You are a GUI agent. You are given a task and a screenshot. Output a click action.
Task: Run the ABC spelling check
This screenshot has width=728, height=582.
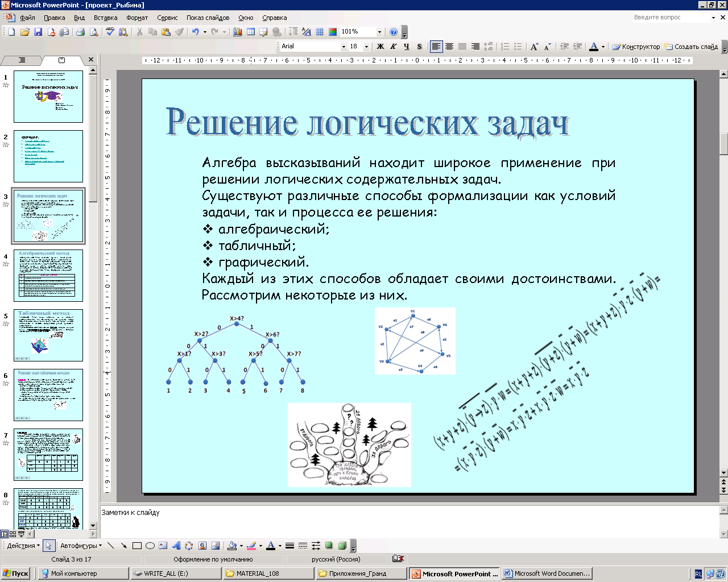tap(110, 32)
